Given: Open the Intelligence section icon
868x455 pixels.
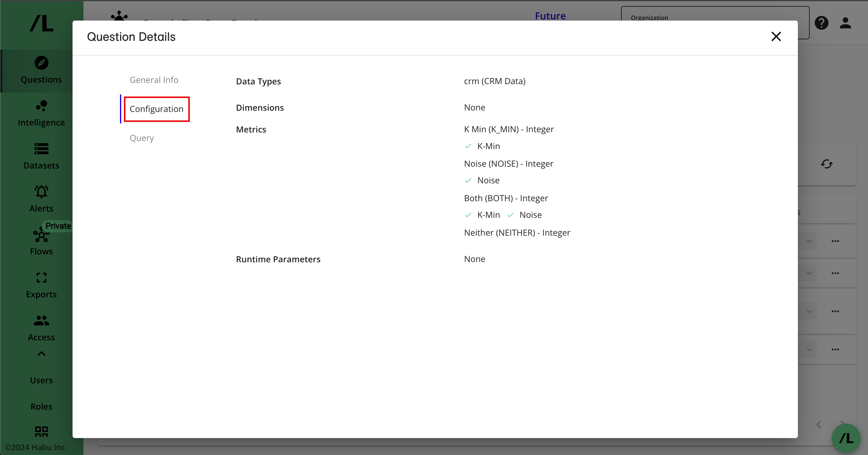Looking at the screenshot, I should tap(41, 106).
